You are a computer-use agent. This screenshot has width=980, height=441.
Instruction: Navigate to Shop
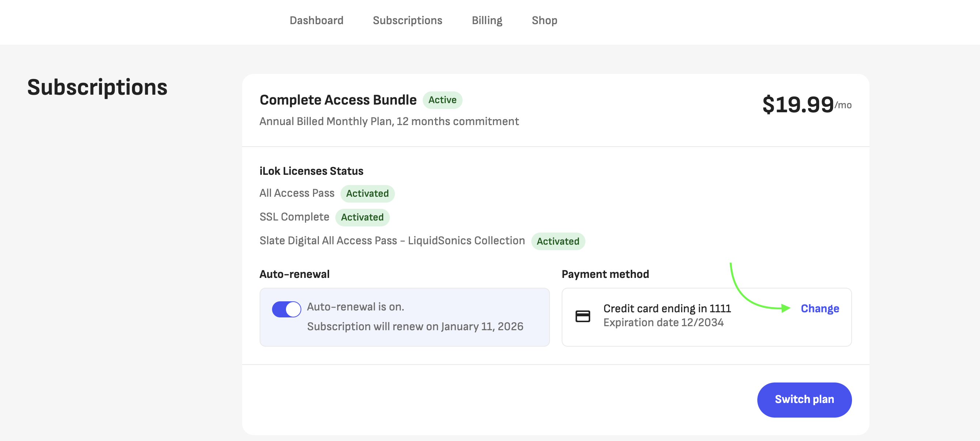coord(544,20)
